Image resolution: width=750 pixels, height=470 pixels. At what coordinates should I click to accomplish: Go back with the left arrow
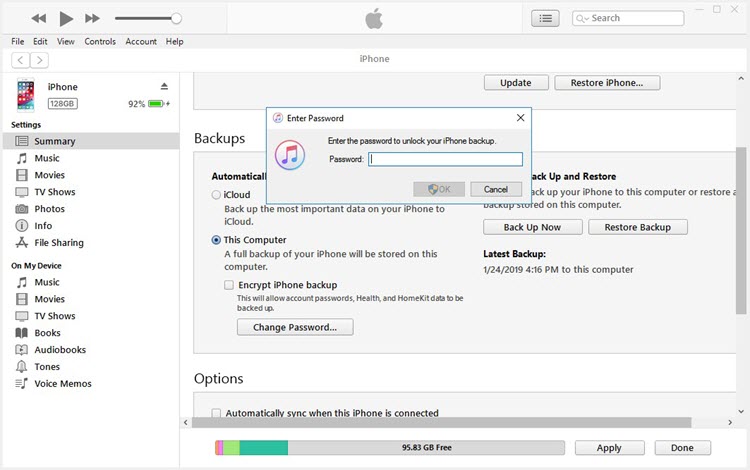[x=20, y=60]
